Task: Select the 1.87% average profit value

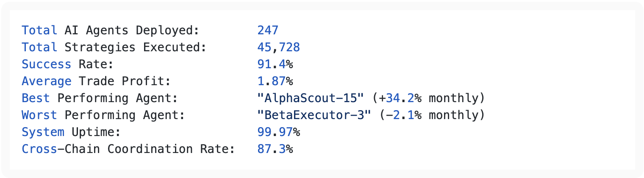Action: (275, 81)
